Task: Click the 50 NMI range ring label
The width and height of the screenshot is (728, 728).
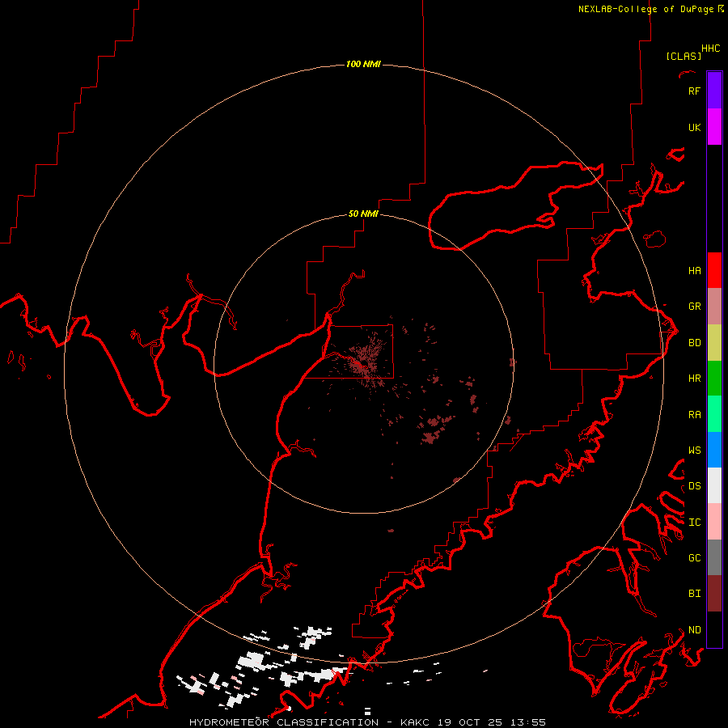Action: [x=363, y=214]
